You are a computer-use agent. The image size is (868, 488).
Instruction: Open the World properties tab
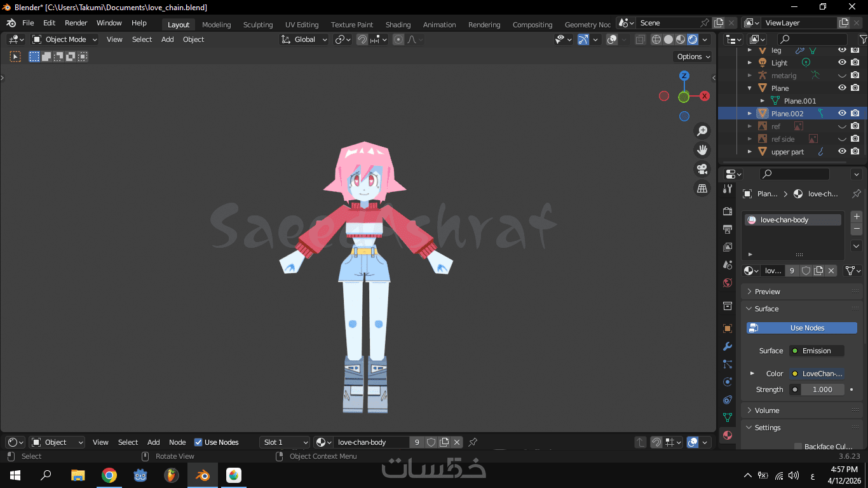click(x=728, y=283)
